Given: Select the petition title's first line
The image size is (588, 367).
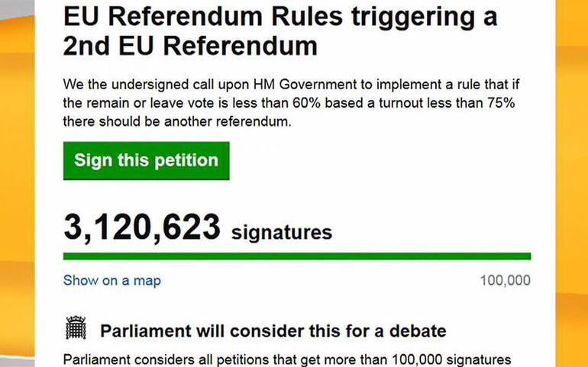Looking at the screenshot, I should pos(279,15).
